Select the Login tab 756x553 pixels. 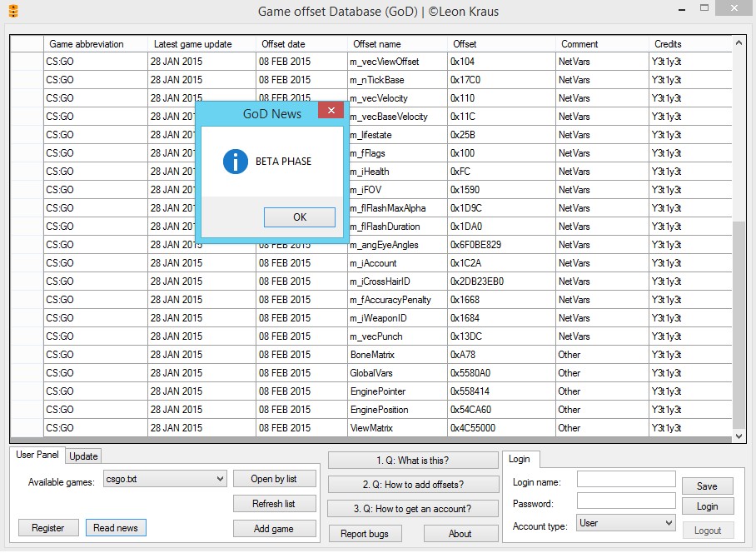(x=520, y=459)
